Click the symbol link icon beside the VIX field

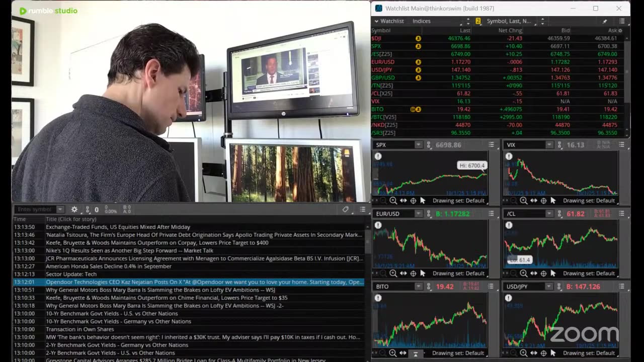pos(559,145)
